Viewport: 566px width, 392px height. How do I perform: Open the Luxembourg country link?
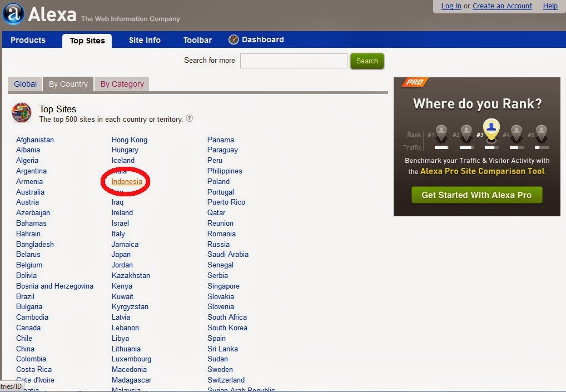[131, 359]
